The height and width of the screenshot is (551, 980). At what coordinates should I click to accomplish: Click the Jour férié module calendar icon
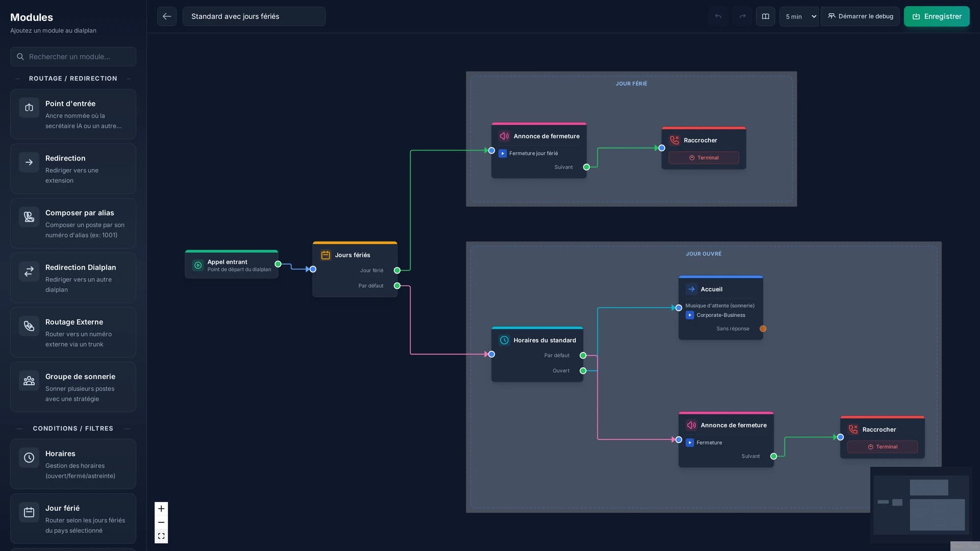[29, 512]
